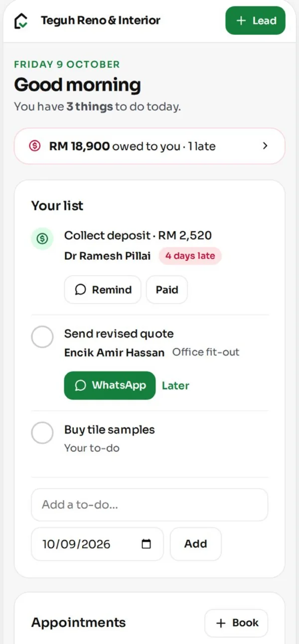The width and height of the screenshot is (299, 644).
Task: Click the Teguh Reno house logo icon
Action: 21,21
